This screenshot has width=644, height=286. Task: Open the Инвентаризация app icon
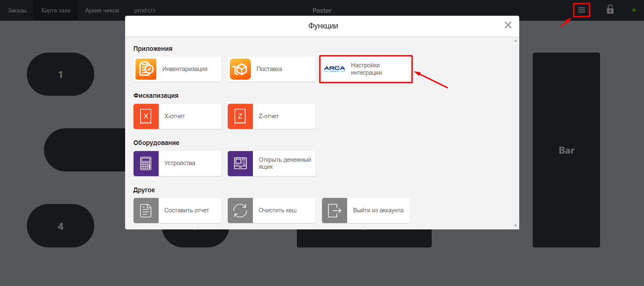point(146,69)
